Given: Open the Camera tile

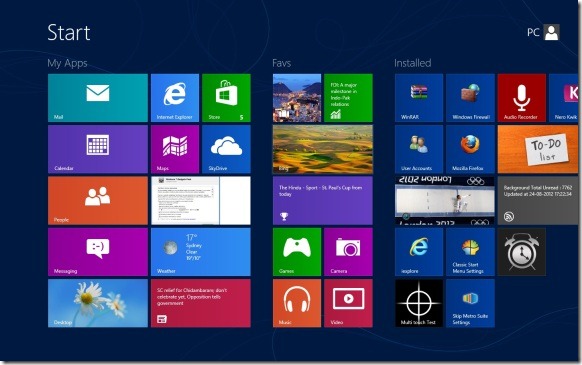Looking at the screenshot, I should (348, 252).
